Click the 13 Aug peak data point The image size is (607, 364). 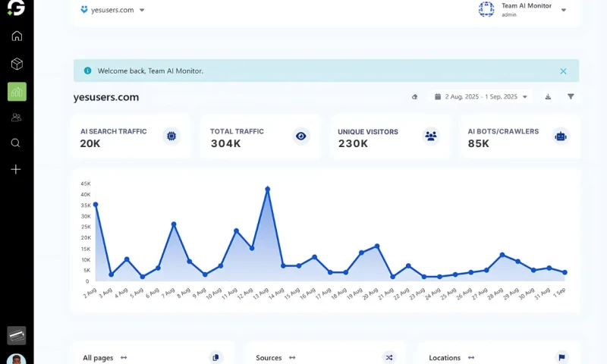(267, 189)
